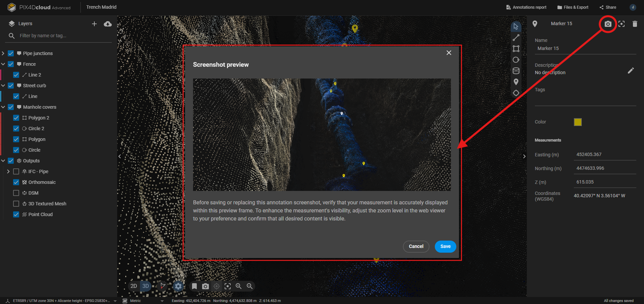
Task: Zoom to Marker 15 with the focus icon
Action: 621,23
